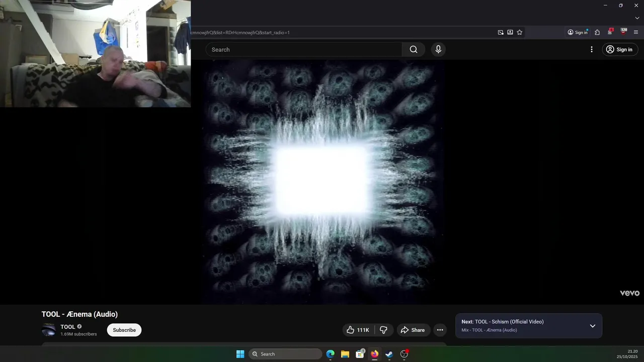This screenshot has width=644, height=362.
Task: Click the 1.69M subscribers text
Action: (78, 334)
